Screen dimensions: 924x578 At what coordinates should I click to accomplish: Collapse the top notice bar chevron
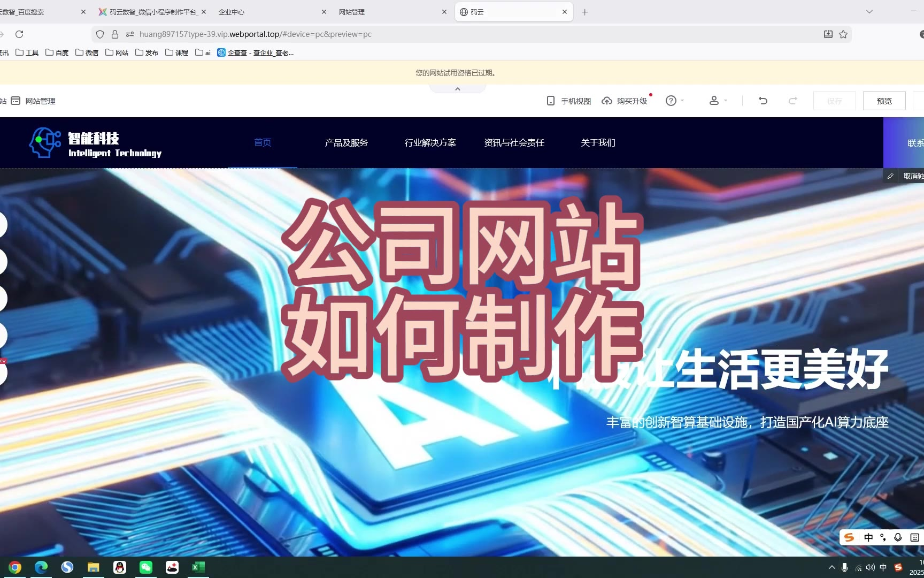[x=458, y=89]
